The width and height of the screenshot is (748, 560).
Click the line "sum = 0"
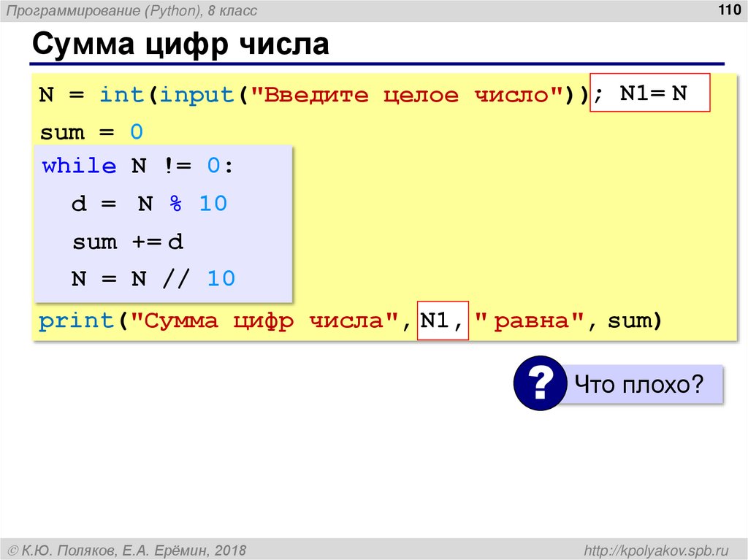click(91, 131)
